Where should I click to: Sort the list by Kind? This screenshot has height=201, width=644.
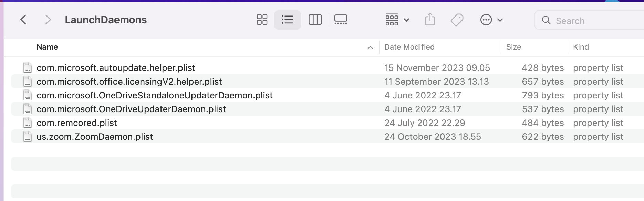581,47
